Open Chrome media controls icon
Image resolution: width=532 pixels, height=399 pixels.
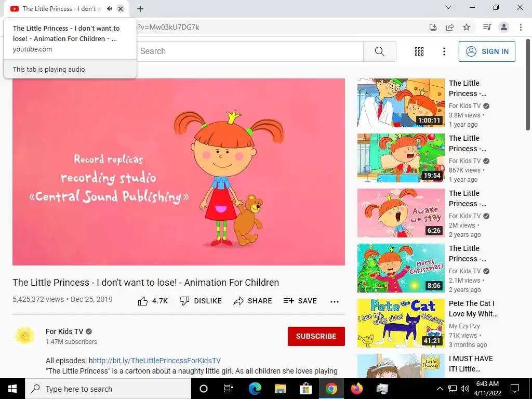pos(487,27)
